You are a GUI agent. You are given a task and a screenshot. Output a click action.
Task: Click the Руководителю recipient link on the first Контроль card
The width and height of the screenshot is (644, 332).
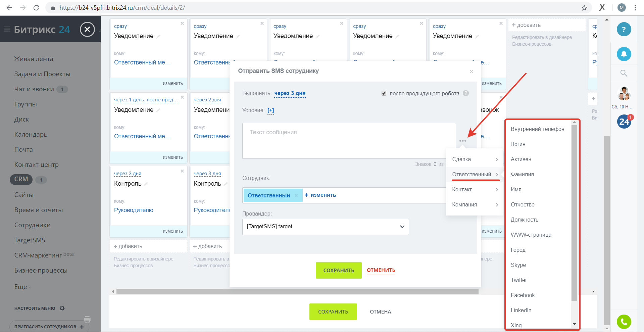tap(134, 210)
